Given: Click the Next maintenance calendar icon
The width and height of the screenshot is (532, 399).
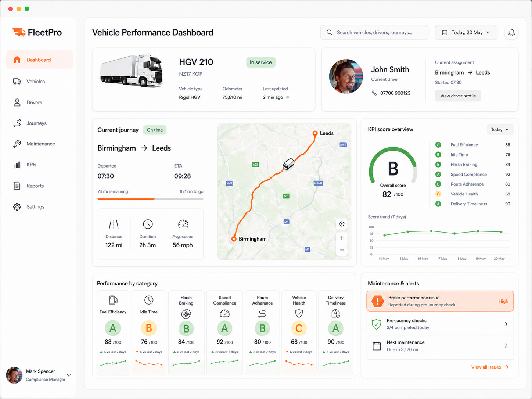Looking at the screenshot, I should point(377,346).
